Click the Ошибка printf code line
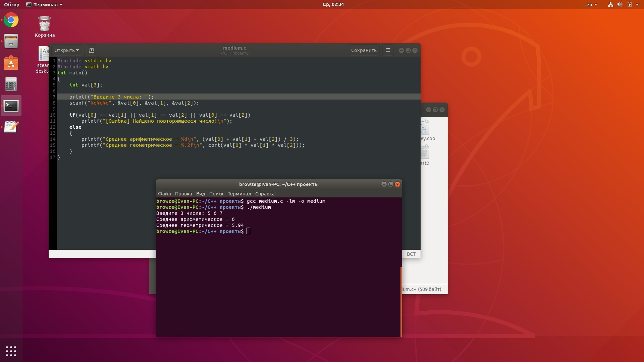The image size is (644, 362). pos(157,121)
